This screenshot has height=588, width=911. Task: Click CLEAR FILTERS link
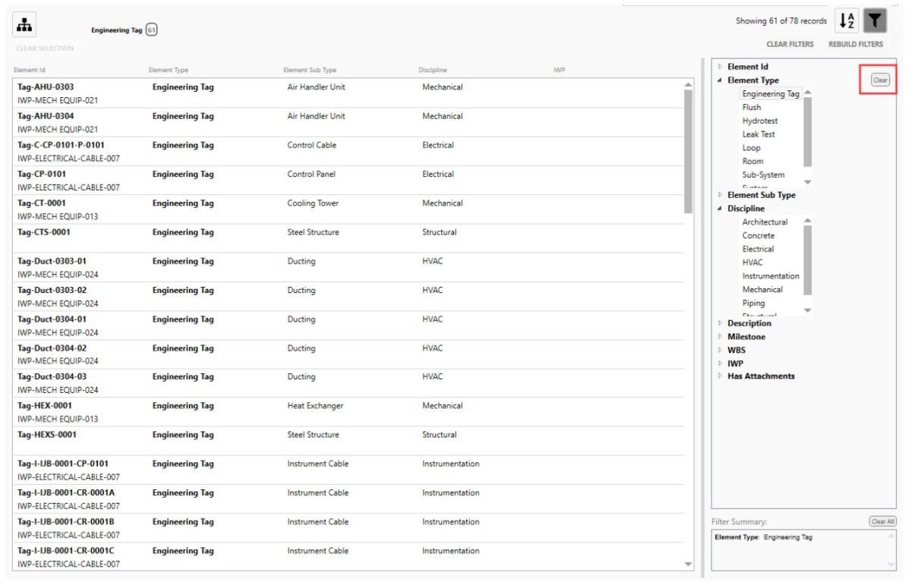point(790,45)
